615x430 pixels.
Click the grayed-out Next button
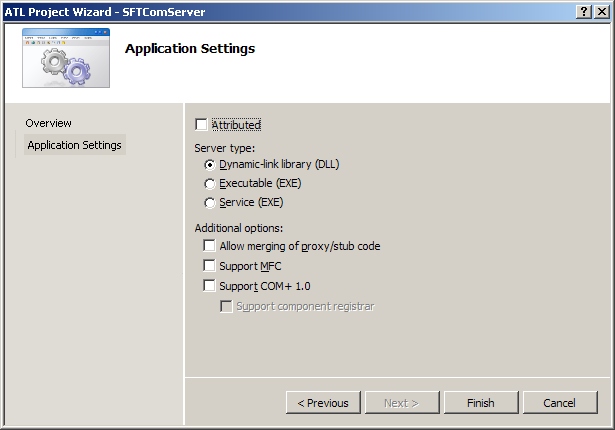click(x=401, y=403)
